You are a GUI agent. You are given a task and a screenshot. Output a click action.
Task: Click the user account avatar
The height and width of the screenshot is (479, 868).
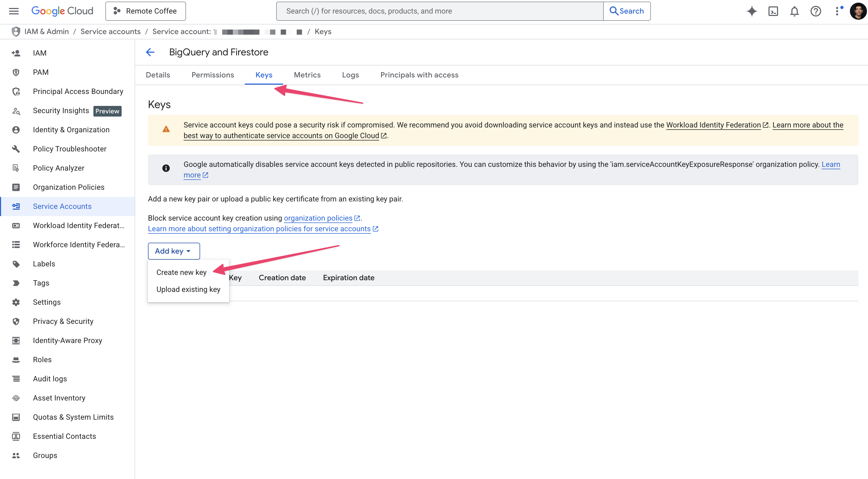pyautogui.click(x=858, y=11)
